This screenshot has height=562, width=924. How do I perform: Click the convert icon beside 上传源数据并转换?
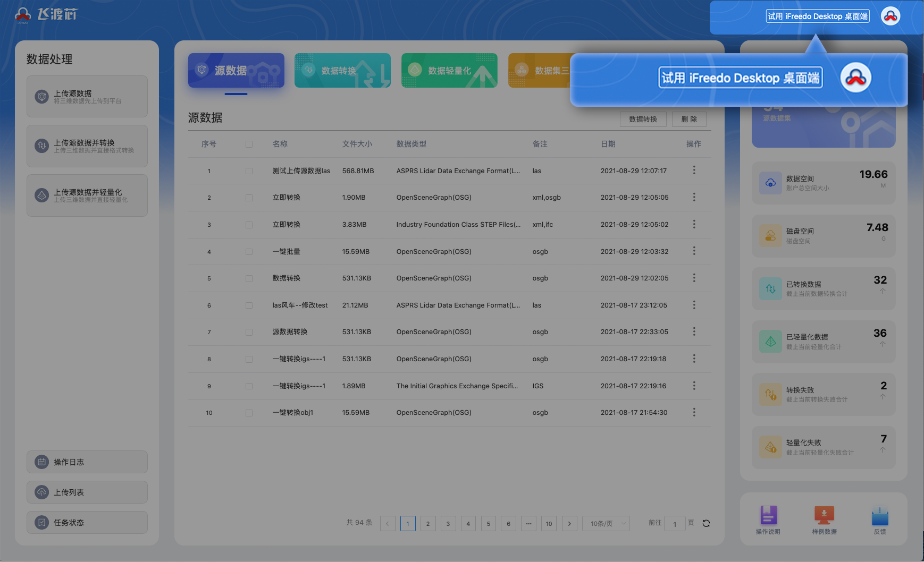click(x=41, y=146)
